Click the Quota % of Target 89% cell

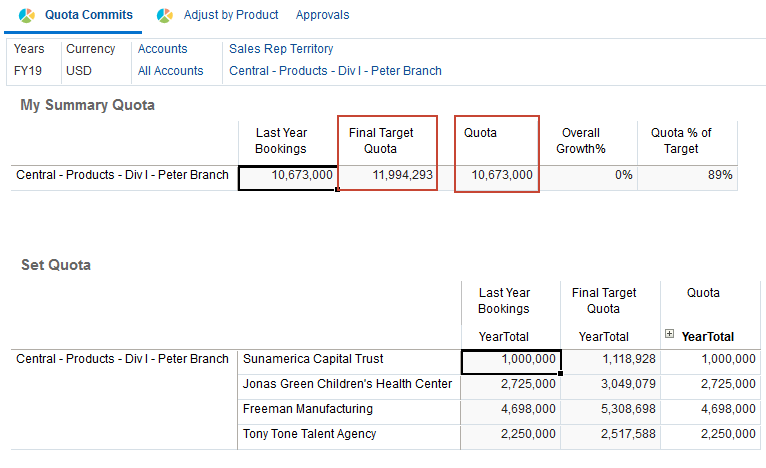click(x=687, y=175)
